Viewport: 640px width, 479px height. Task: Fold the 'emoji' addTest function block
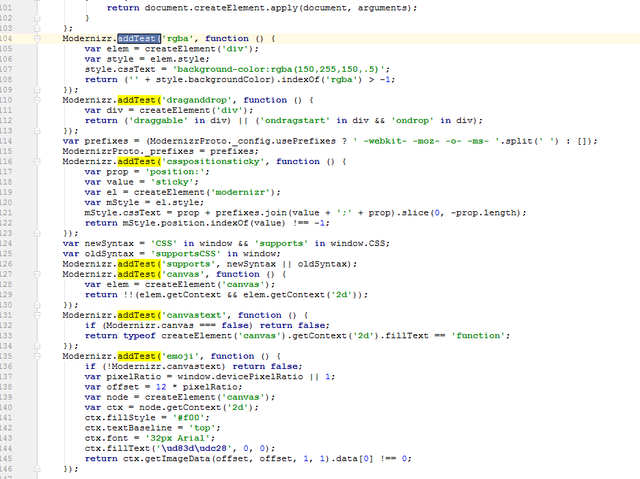point(37,356)
